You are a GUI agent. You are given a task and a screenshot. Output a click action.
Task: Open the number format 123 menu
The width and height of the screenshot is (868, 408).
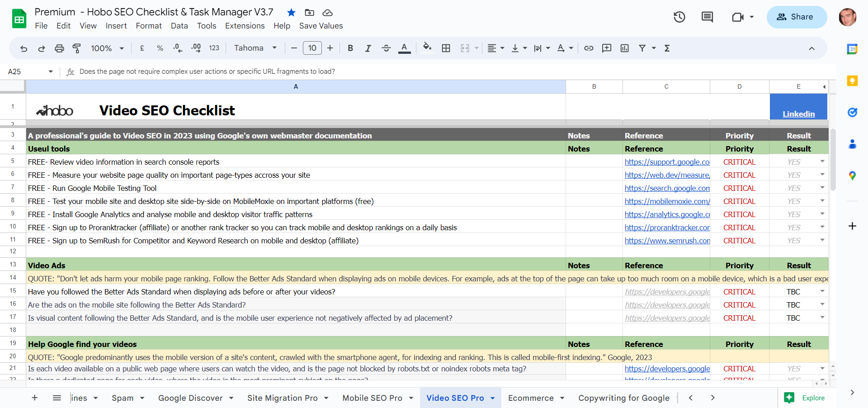[214, 48]
